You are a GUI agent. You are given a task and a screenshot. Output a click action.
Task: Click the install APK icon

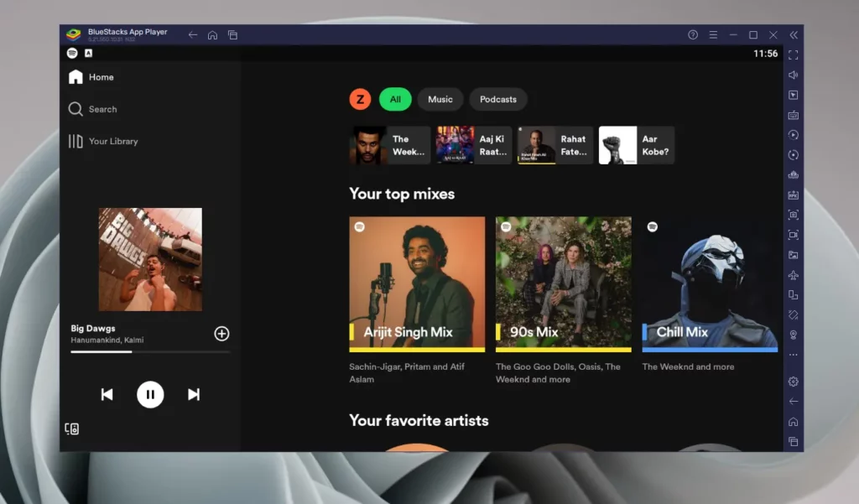click(x=794, y=195)
